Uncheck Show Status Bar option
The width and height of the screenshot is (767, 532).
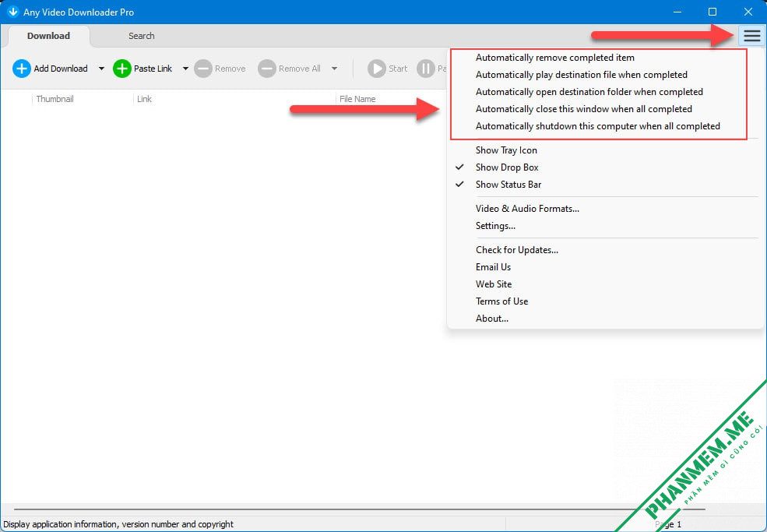tap(605, 185)
